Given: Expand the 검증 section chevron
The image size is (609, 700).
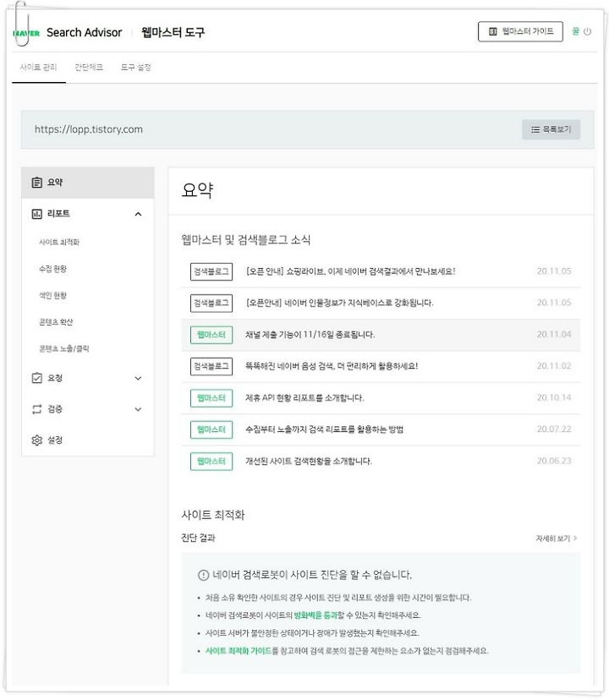Looking at the screenshot, I should tap(139, 409).
